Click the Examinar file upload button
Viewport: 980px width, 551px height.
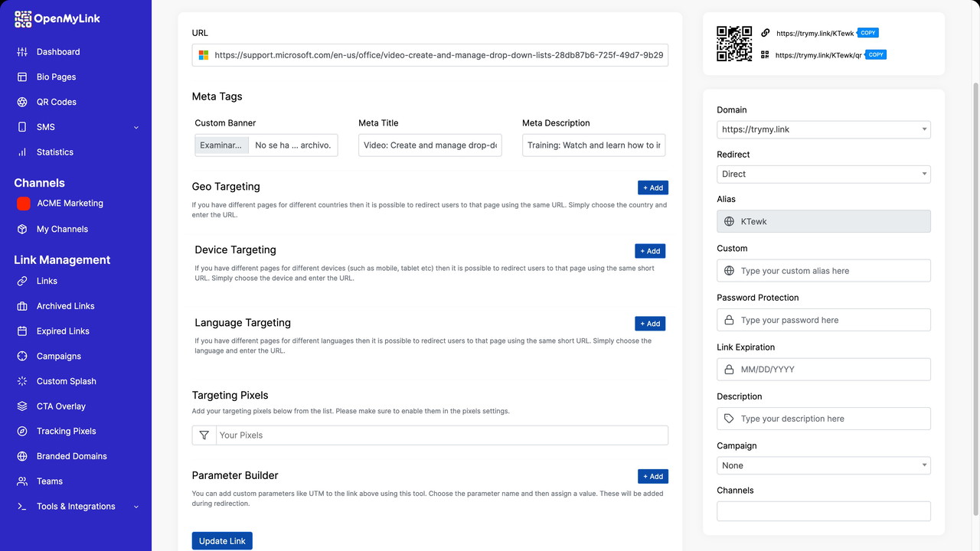[x=220, y=145]
